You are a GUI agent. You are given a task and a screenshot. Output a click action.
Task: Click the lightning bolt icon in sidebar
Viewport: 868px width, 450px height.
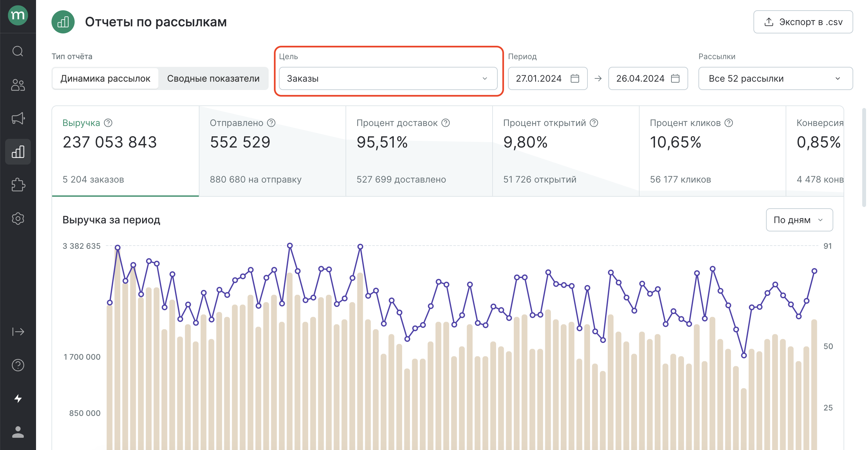tap(18, 399)
